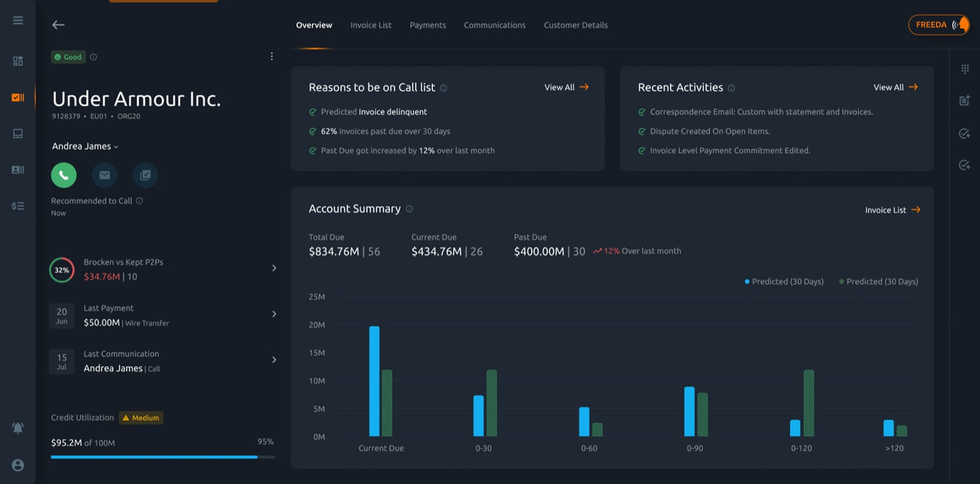Expand the Last Payment row chevron
The image size is (980, 484).
(x=274, y=314)
